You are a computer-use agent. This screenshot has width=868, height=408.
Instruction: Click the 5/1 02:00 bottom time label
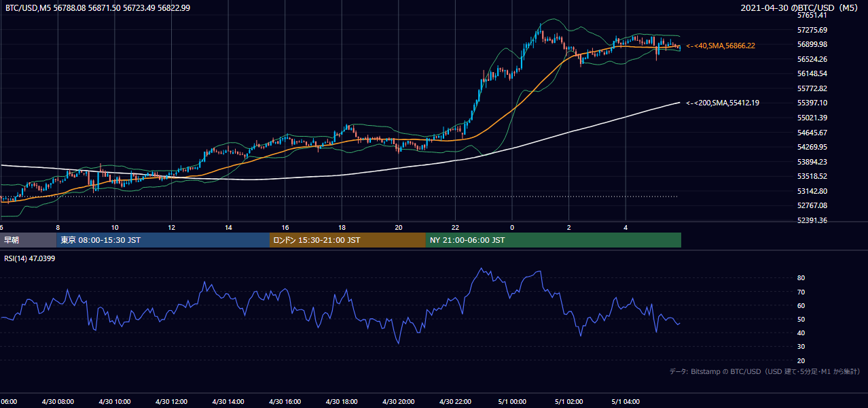(568, 401)
